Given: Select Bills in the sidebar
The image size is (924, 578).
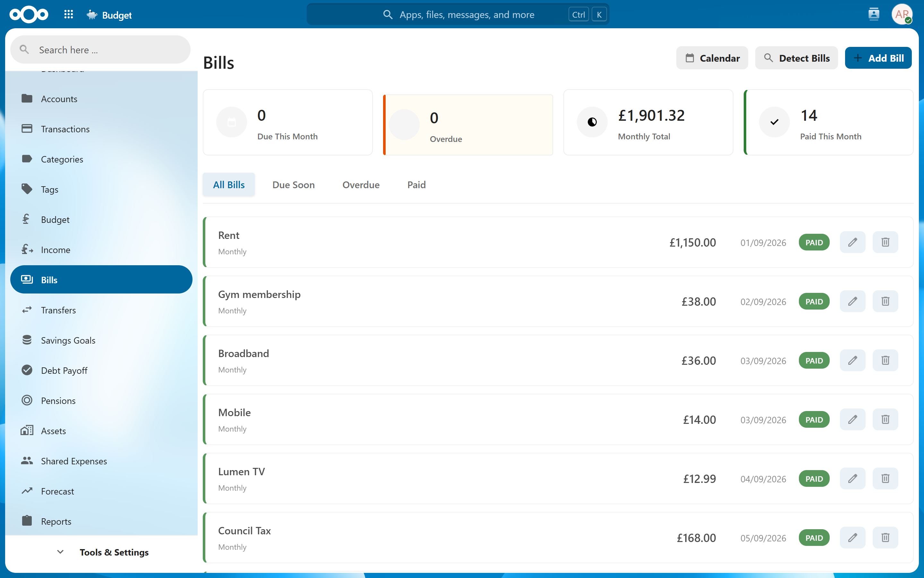Looking at the screenshot, I should click(x=101, y=279).
